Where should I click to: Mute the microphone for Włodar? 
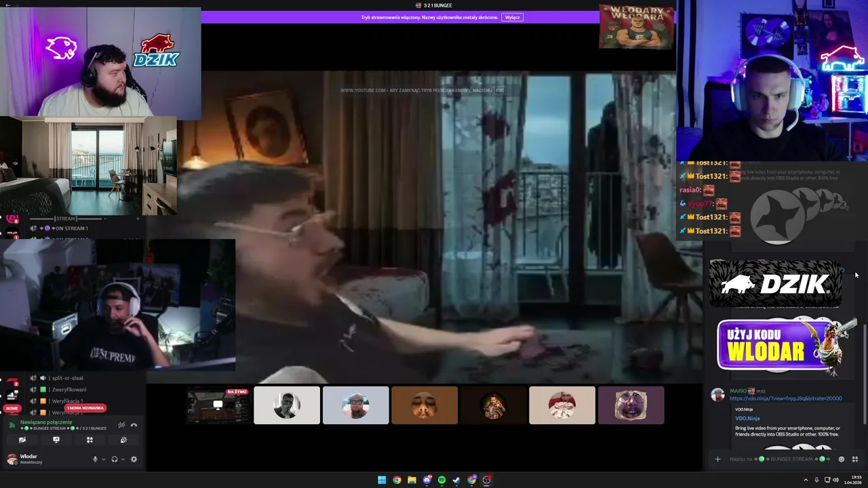tap(95, 459)
